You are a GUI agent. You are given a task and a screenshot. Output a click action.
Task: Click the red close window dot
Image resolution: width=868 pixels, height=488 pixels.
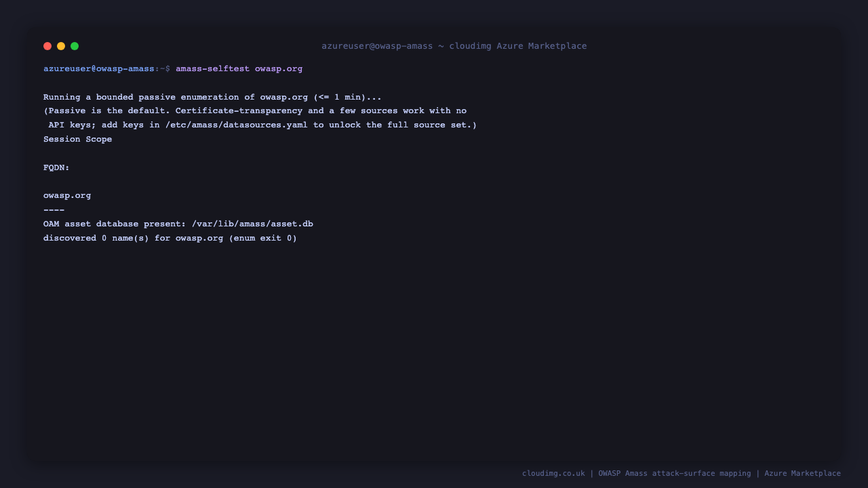pos(47,46)
